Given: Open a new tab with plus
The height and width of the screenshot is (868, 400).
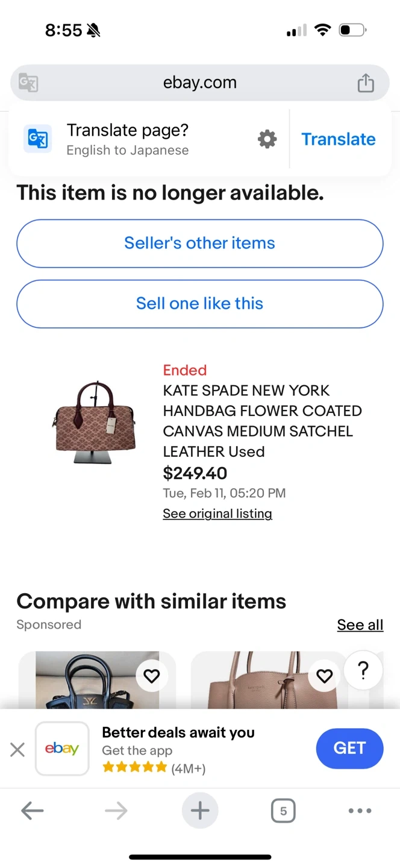Looking at the screenshot, I should coord(200,811).
